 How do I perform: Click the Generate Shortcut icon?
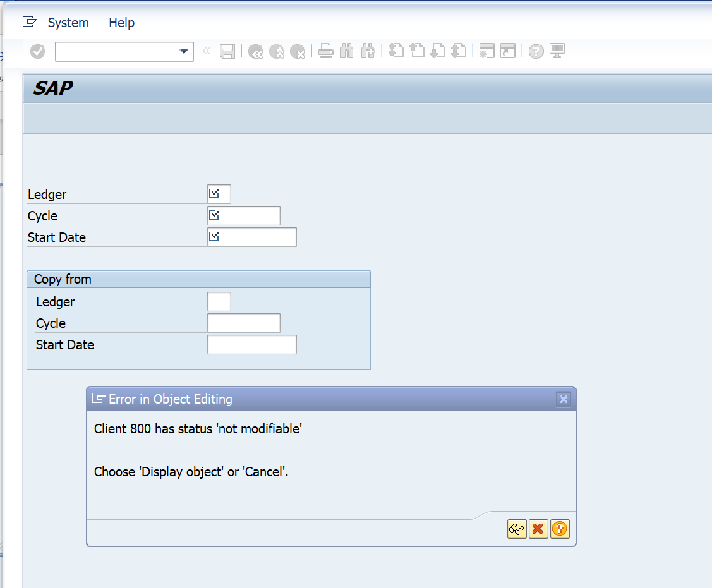[x=508, y=51]
